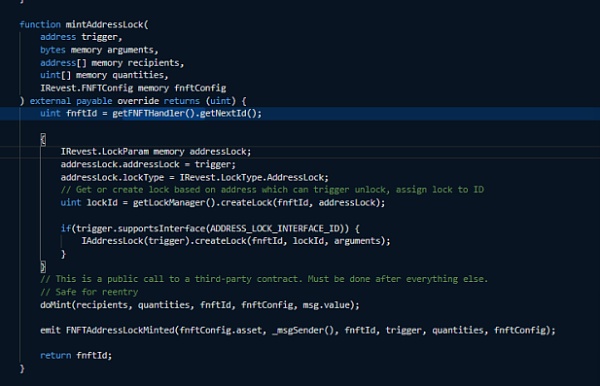Viewport: 600px width, 386px height.
Task: Click the mintAddressLock function name
Action: click(104, 24)
